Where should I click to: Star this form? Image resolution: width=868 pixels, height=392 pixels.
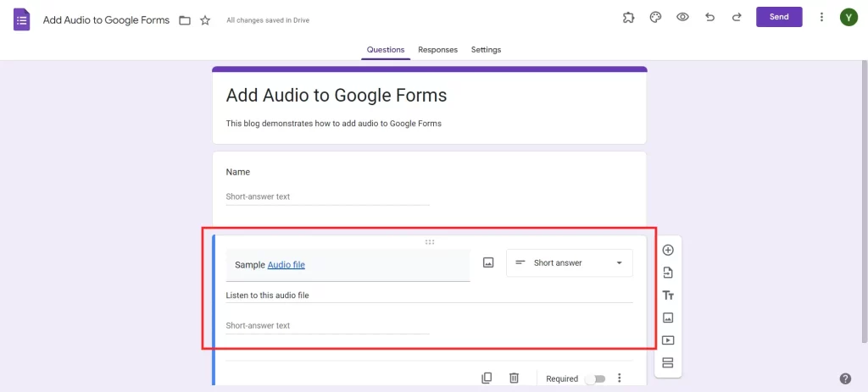[205, 20]
